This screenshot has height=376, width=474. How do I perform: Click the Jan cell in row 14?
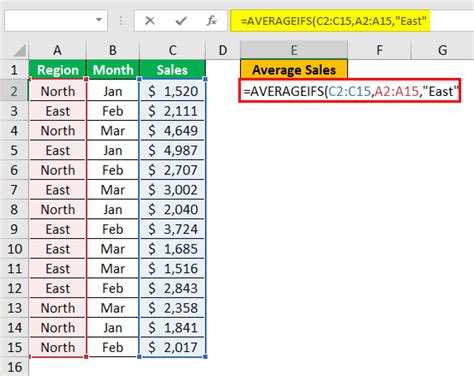pyautogui.click(x=113, y=327)
